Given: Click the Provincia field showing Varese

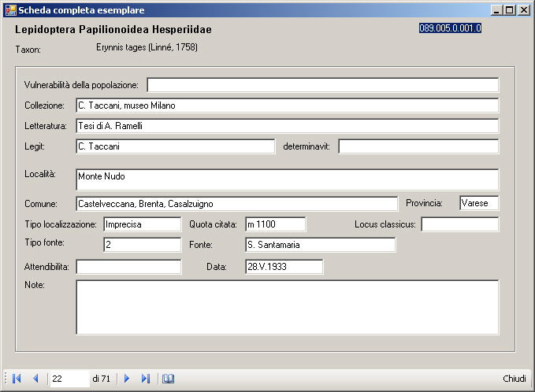Looking at the screenshot, I should (479, 203).
